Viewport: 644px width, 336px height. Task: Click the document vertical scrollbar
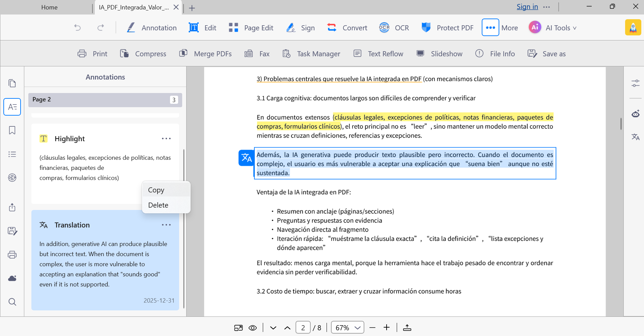tap(621, 124)
